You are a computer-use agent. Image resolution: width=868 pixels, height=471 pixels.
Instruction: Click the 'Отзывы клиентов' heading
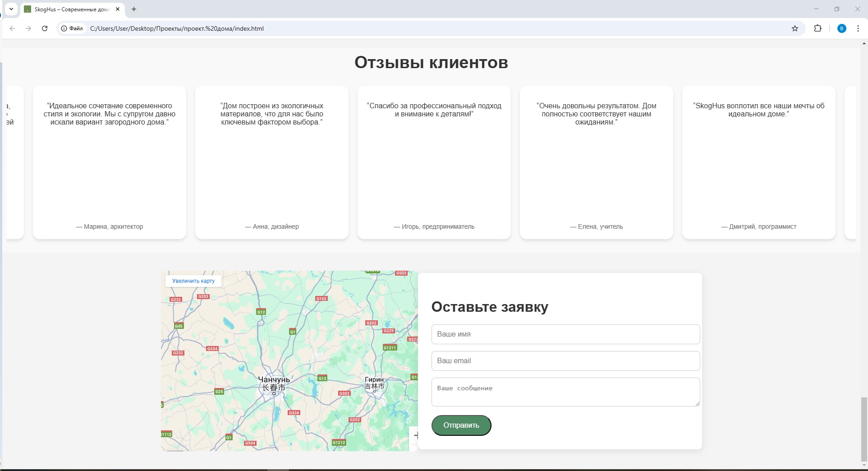[x=431, y=62]
